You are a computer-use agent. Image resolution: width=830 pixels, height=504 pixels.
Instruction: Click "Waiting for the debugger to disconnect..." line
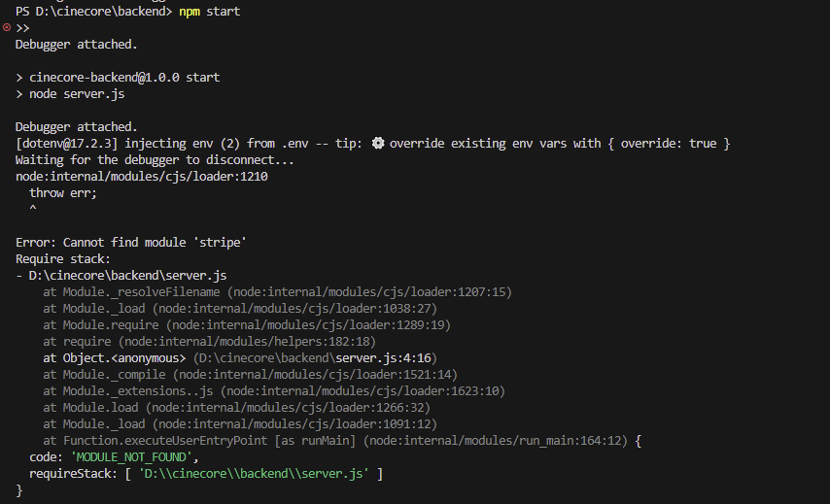pos(155,159)
